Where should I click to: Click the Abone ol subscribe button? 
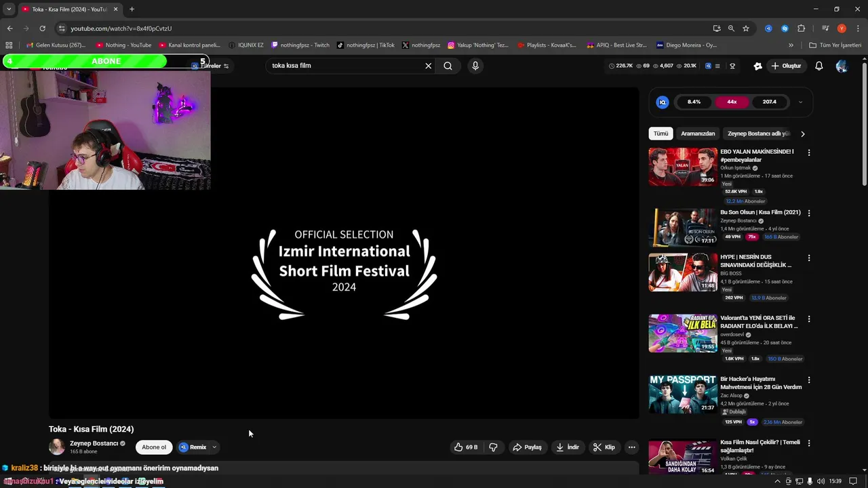click(154, 447)
